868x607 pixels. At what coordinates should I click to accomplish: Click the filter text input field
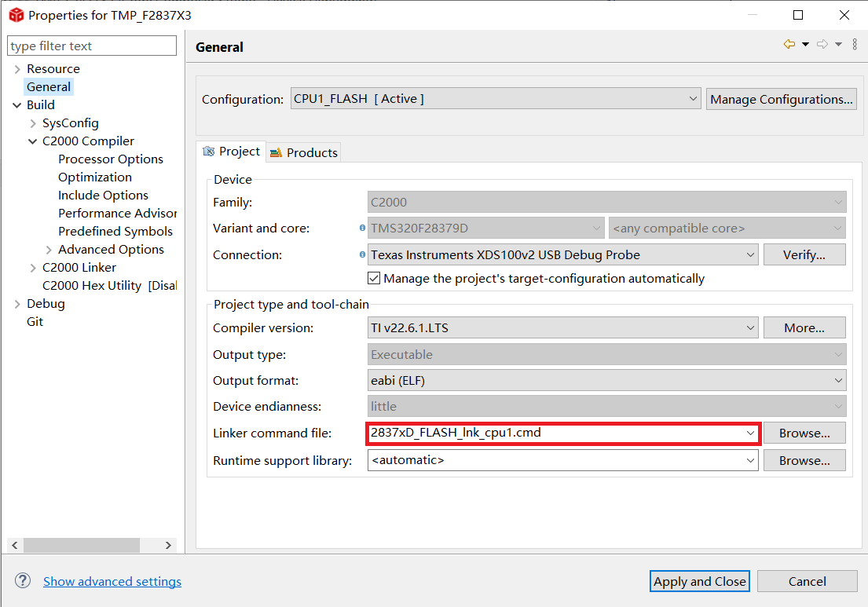coord(92,46)
